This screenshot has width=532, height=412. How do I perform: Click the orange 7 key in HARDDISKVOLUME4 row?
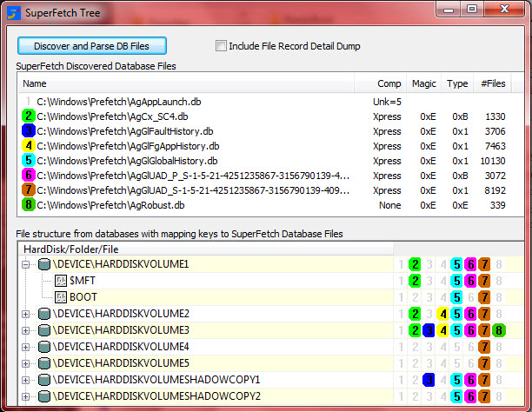pyautogui.click(x=484, y=347)
